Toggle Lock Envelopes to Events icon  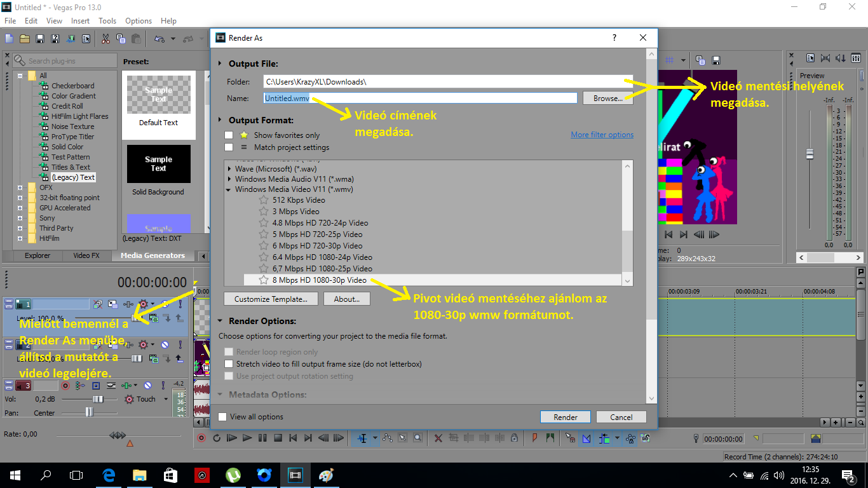pos(630,438)
